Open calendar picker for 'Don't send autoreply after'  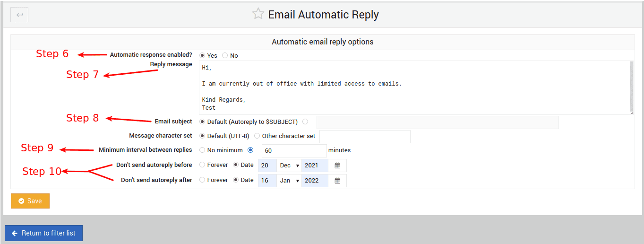click(x=337, y=181)
